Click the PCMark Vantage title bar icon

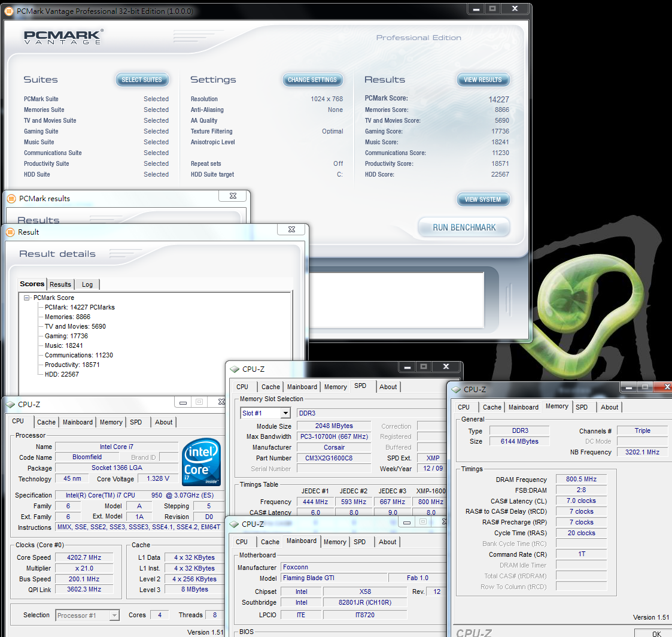click(x=8, y=11)
